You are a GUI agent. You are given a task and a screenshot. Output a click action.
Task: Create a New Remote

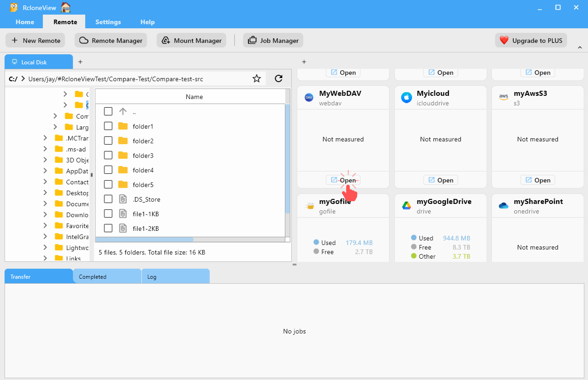pos(35,40)
